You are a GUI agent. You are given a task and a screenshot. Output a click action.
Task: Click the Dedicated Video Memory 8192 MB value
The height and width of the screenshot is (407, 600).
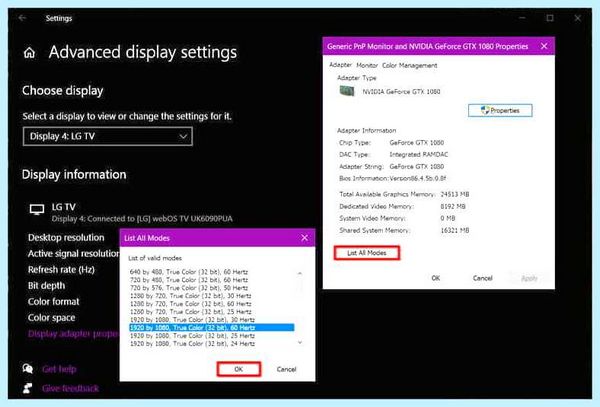453,207
